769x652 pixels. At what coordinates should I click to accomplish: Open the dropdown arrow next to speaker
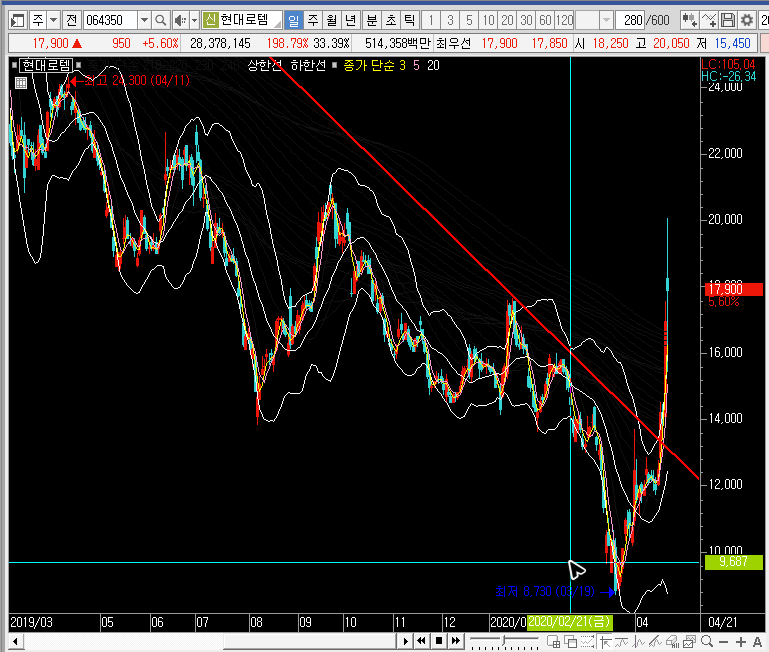coord(194,21)
